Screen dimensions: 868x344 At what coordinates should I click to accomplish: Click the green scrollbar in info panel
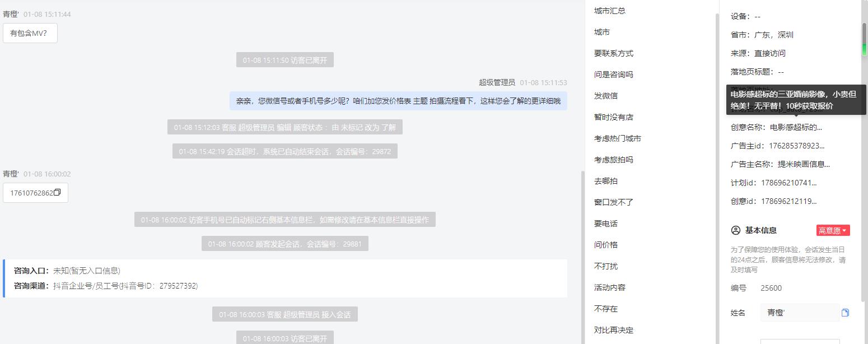(864, 39)
